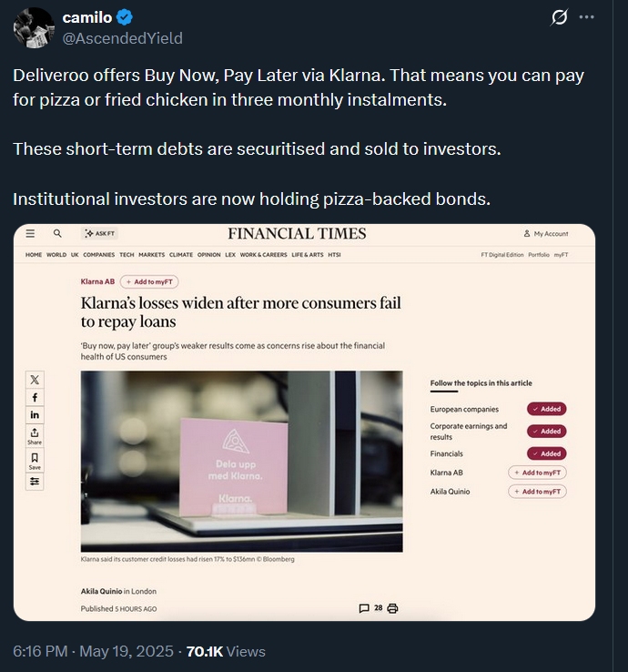Open My Account menu
Image resolution: width=628 pixels, height=672 pixels.
tap(546, 234)
